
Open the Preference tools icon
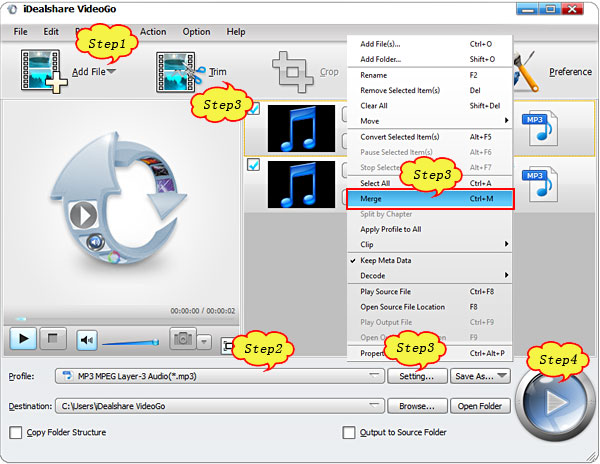pyautogui.click(x=526, y=72)
